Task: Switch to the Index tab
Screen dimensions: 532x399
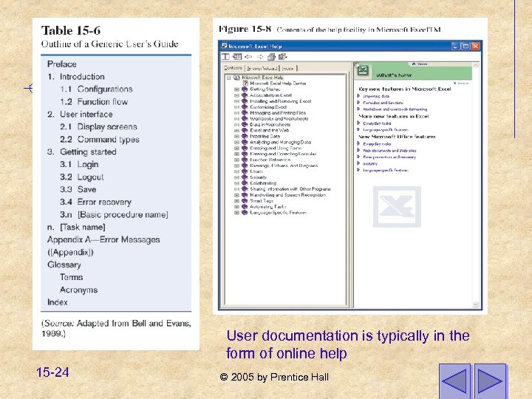Action: (x=288, y=68)
